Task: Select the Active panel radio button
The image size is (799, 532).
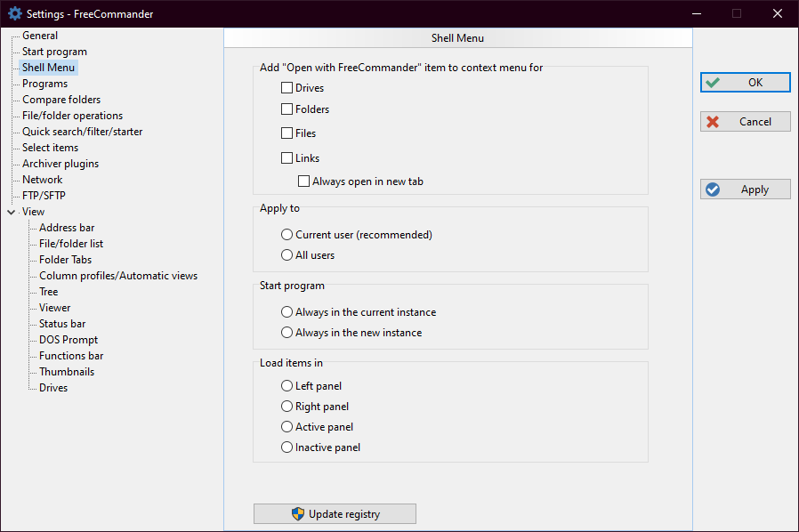Action: click(287, 427)
